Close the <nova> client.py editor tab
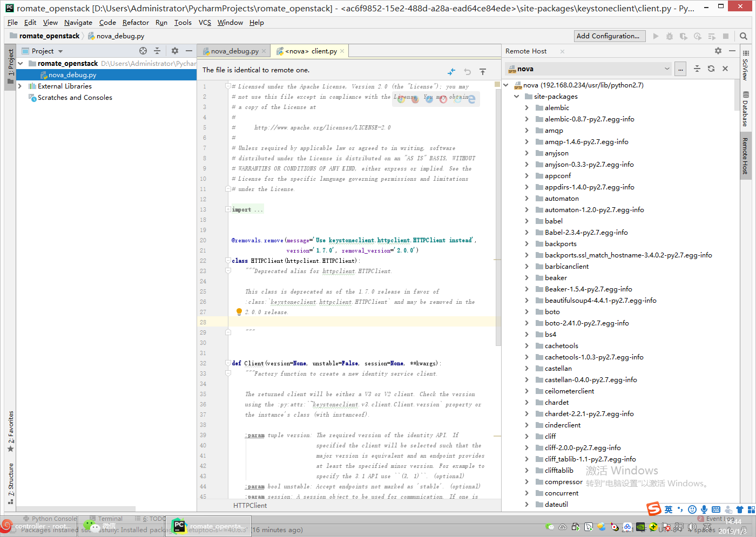The height and width of the screenshot is (537, 756). coord(342,51)
